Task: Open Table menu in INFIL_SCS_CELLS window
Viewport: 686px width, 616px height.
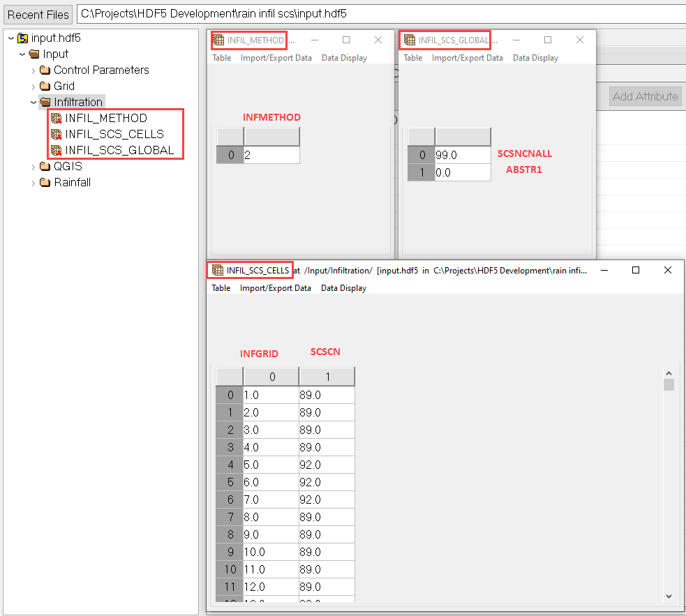Action: coord(221,288)
